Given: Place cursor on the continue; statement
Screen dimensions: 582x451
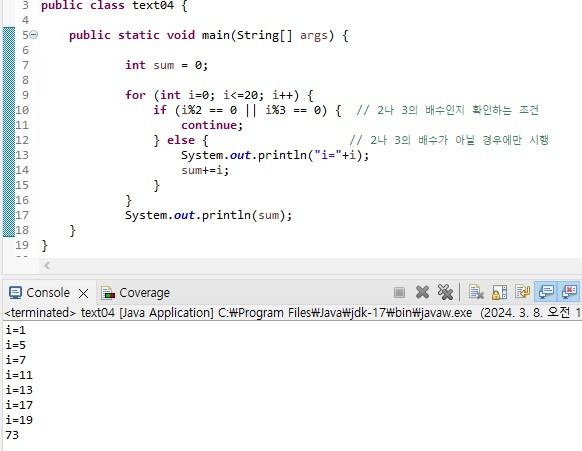Looking at the screenshot, I should [212, 125].
